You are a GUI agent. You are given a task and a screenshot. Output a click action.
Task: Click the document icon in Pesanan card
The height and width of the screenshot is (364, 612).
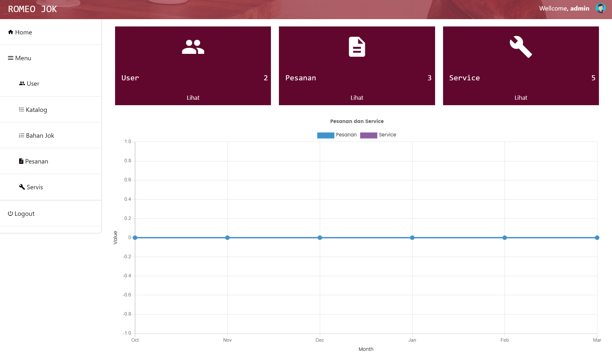[357, 47]
